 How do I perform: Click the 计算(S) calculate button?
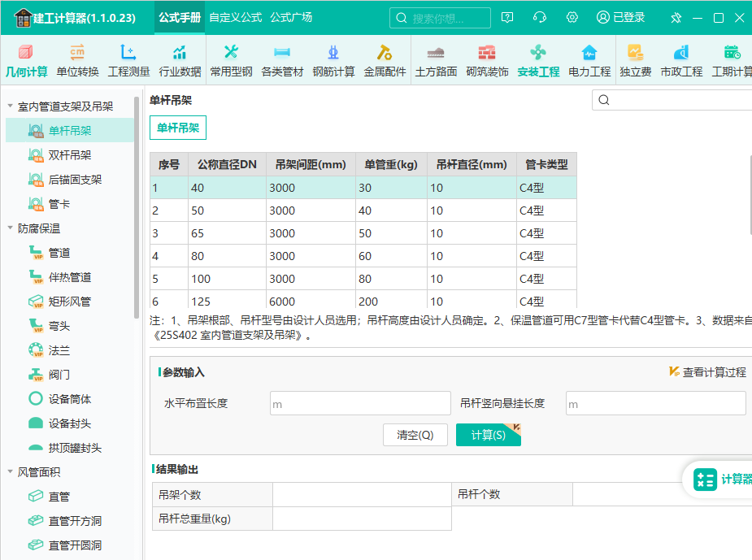[x=489, y=435]
